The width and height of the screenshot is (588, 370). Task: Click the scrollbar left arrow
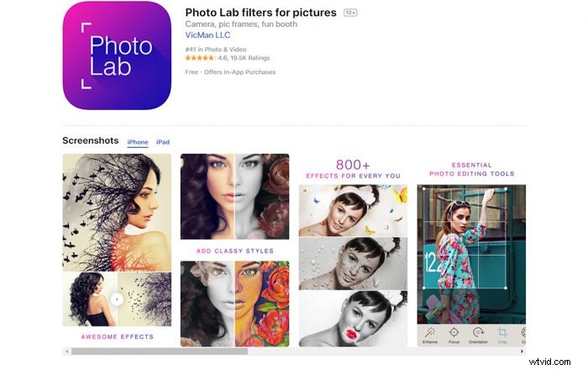click(x=67, y=351)
